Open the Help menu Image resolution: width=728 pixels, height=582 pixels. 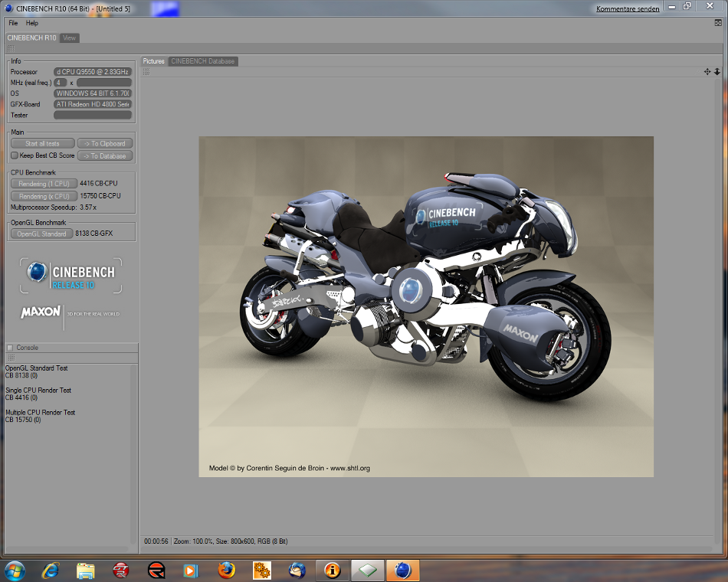pyautogui.click(x=32, y=23)
